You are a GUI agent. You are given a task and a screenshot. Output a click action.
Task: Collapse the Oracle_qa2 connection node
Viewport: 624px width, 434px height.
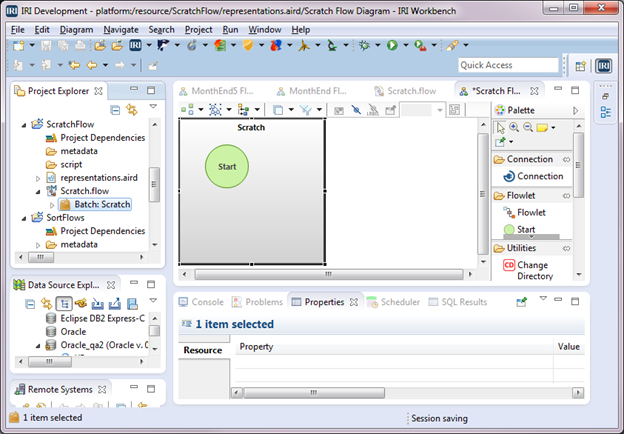click(x=38, y=346)
